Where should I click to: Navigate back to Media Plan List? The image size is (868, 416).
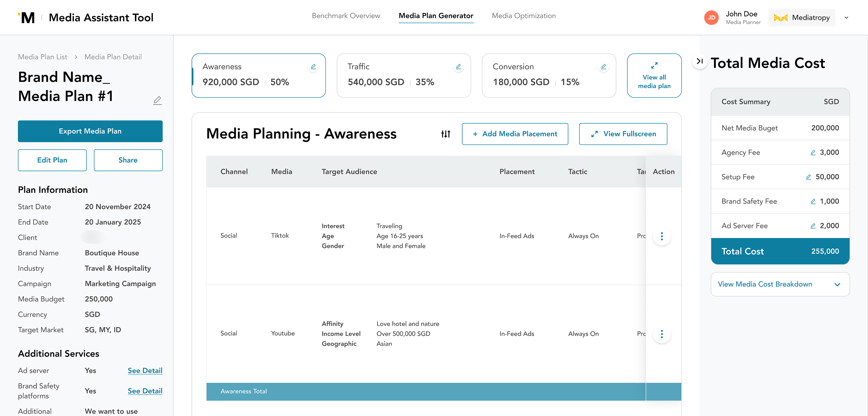[x=42, y=57]
